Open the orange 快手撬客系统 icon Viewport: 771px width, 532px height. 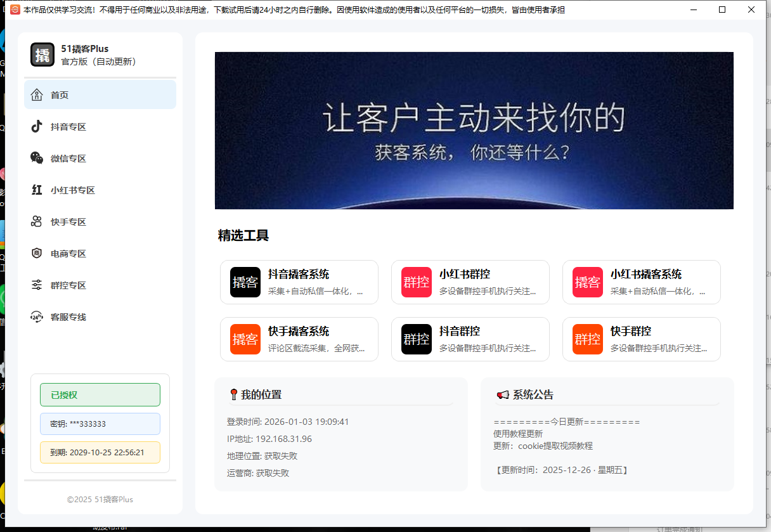pyautogui.click(x=245, y=339)
